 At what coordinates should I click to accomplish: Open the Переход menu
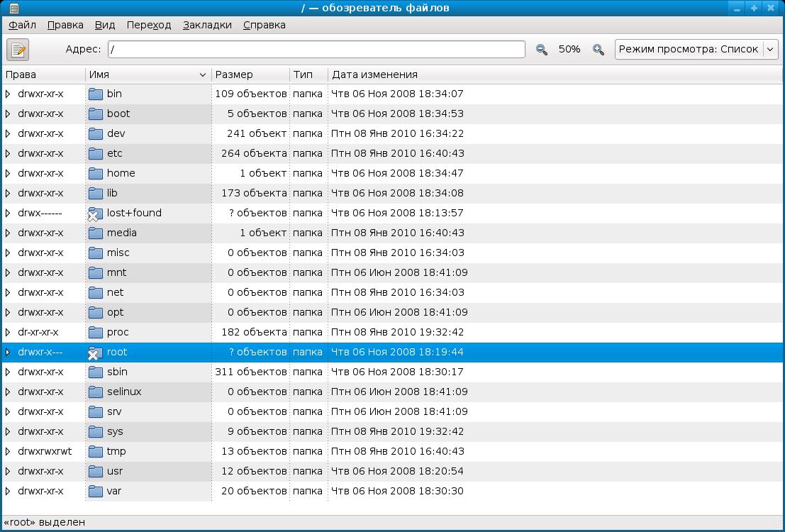(149, 25)
